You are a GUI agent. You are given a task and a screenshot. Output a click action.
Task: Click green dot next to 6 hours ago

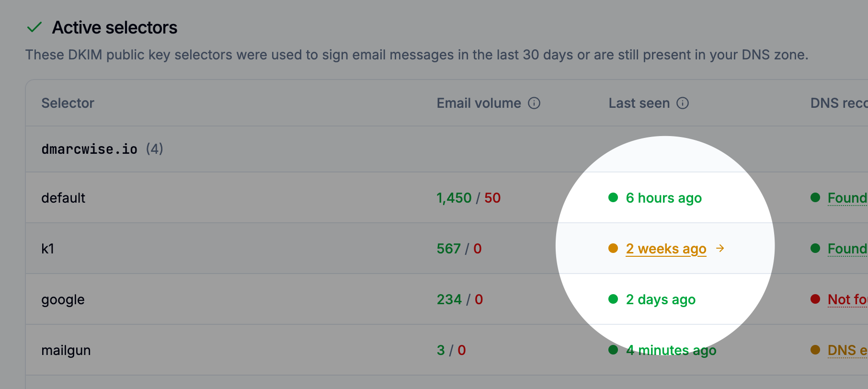pos(613,197)
